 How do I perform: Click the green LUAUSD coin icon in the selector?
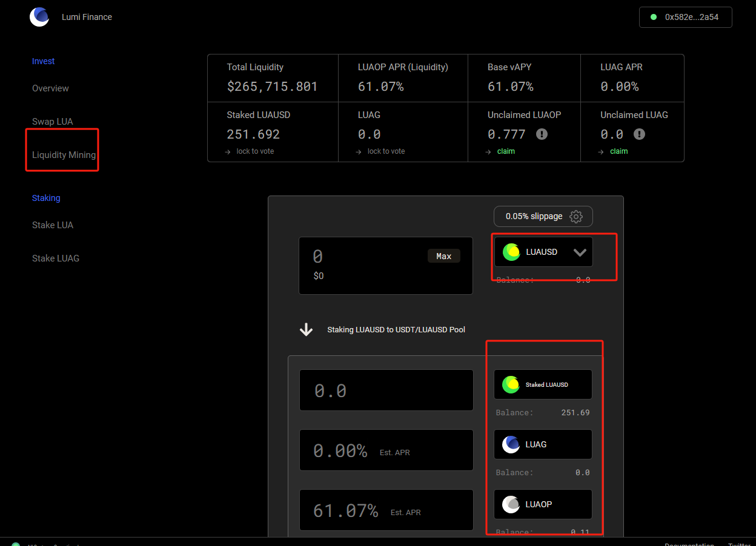coord(511,252)
